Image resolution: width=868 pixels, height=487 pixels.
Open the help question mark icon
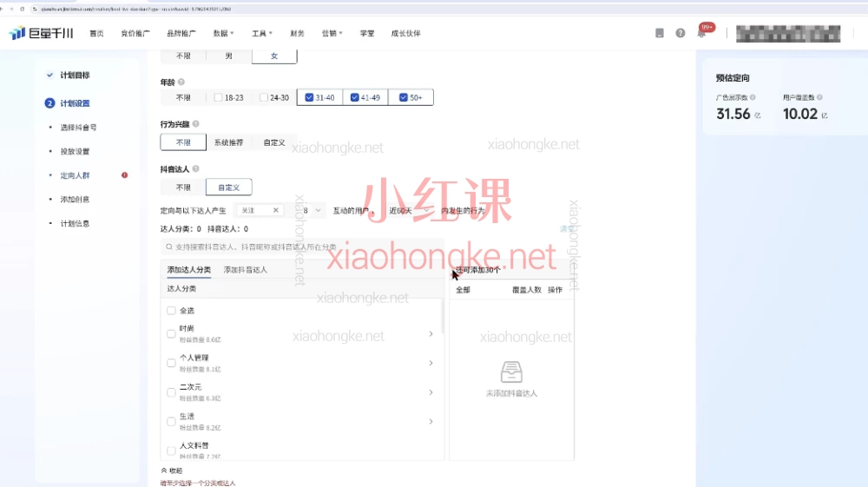681,33
